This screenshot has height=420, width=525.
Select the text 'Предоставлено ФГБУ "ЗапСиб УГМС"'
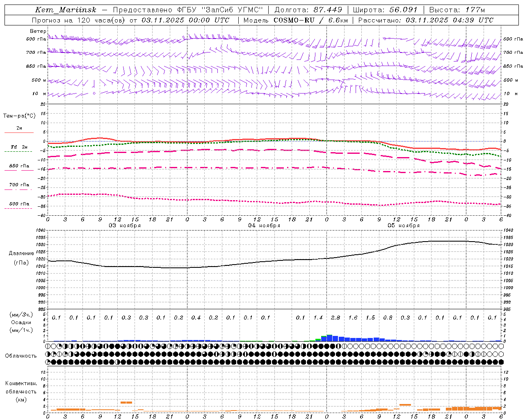point(188,10)
